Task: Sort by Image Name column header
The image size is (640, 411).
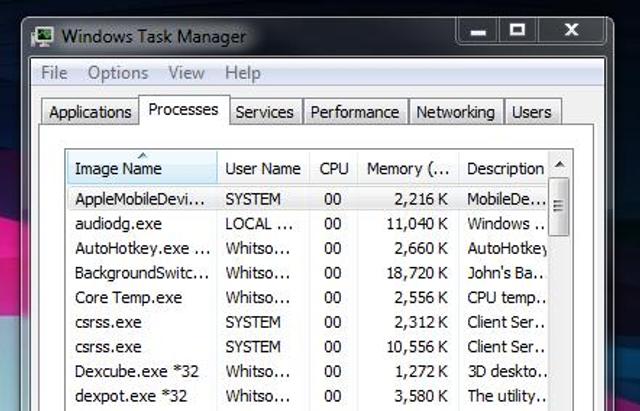Action: [x=142, y=168]
